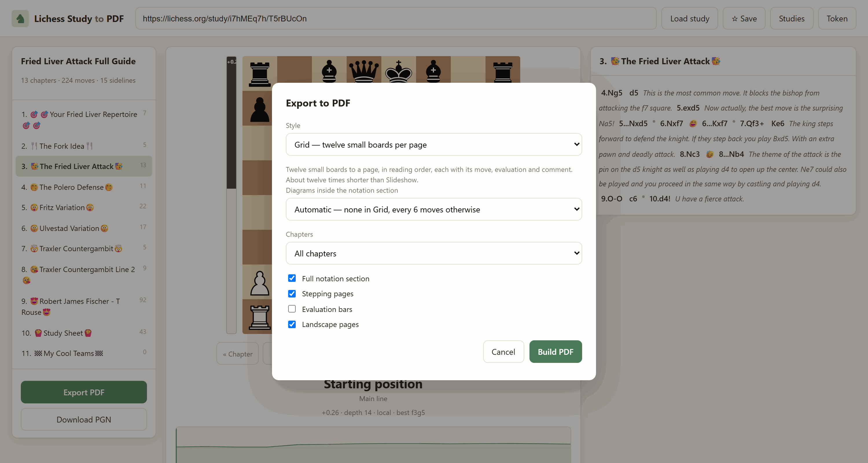Jump to move 6.Nxf7 in notation
Screen dimensions: 868x463
click(x=671, y=123)
